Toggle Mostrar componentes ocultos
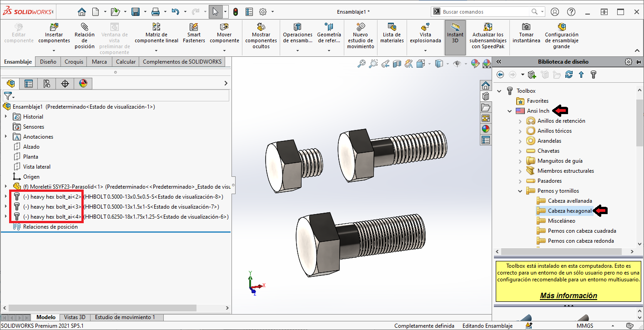 [x=261, y=27]
